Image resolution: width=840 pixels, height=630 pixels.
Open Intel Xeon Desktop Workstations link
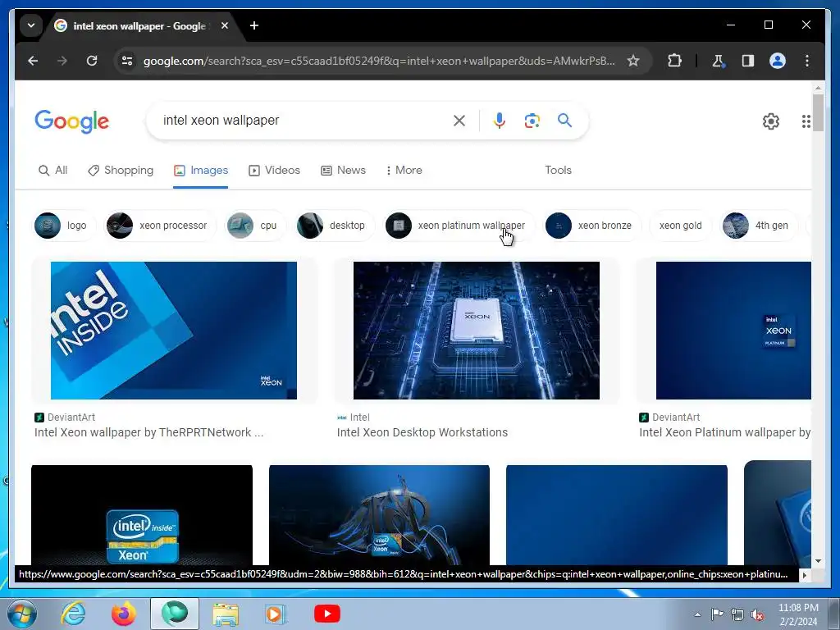[x=422, y=432]
